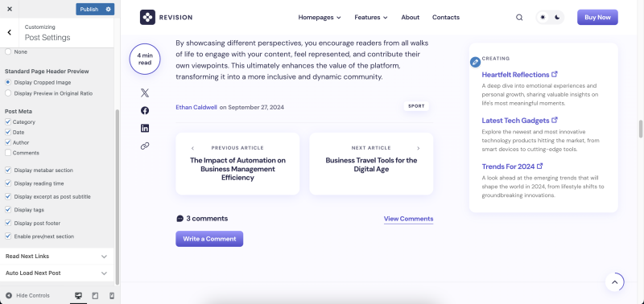Copy the post link with the chain icon
The width and height of the screenshot is (644, 304).
[x=145, y=146]
